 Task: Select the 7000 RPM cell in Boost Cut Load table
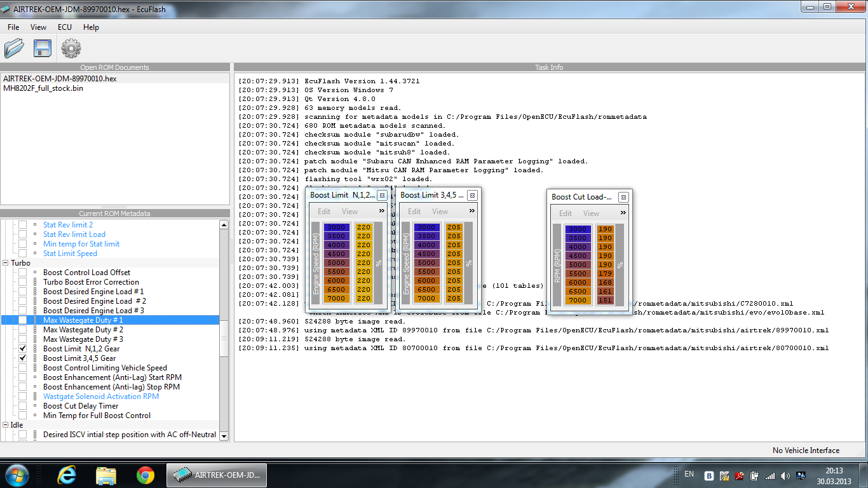click(578, 301)
